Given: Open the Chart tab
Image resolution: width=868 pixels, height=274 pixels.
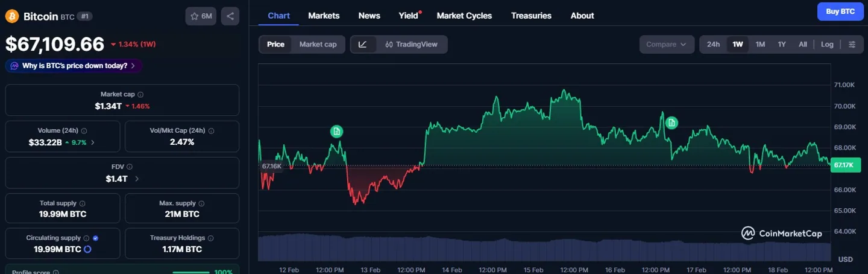Looking at the screenshot, I should pyautogui.click(x=278, y=16).
